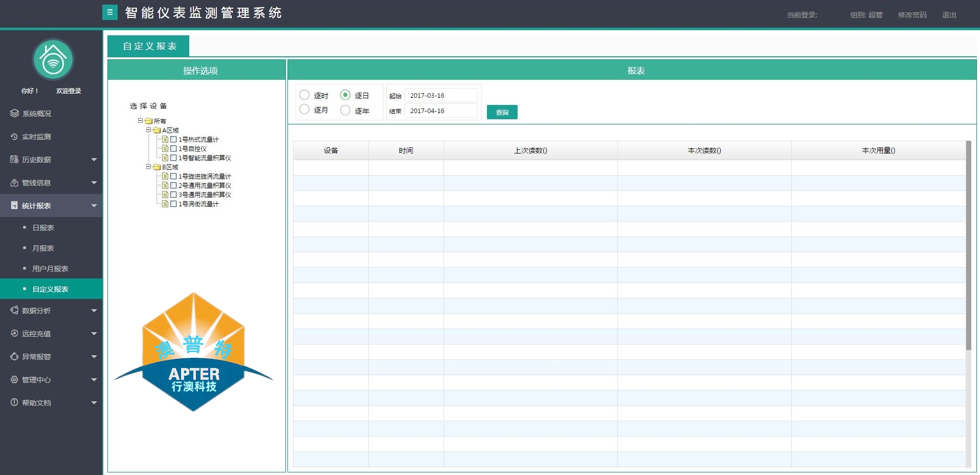Click the 管理中心 gear icon

(x=14, y=379)
